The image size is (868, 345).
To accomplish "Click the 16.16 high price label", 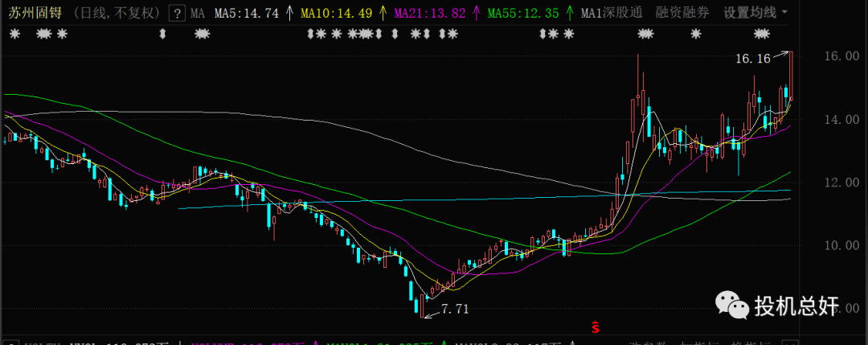I will (x=753, y=58).
